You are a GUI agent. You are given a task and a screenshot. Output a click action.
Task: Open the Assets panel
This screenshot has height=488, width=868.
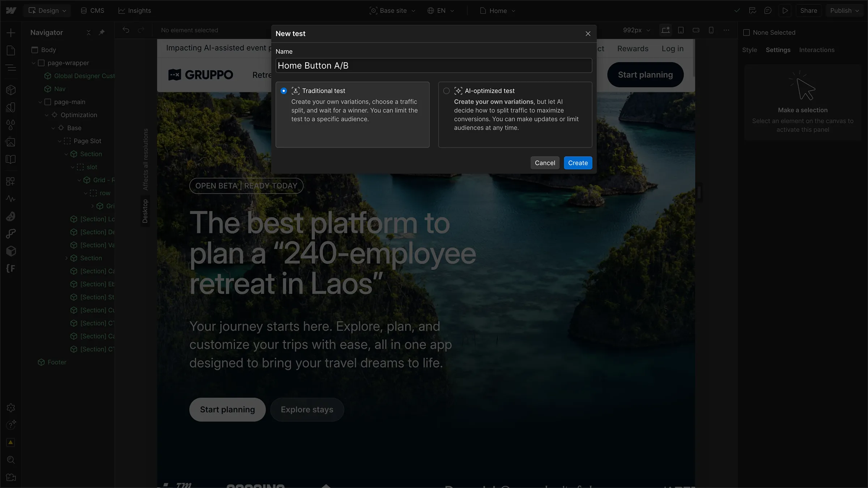[x=11, y=142]
